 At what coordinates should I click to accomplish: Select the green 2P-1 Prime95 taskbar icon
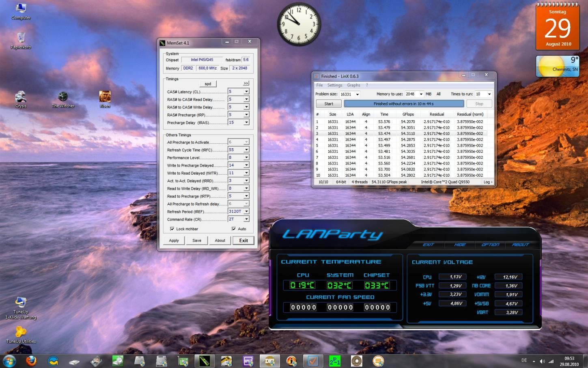[x=335, y=361]
